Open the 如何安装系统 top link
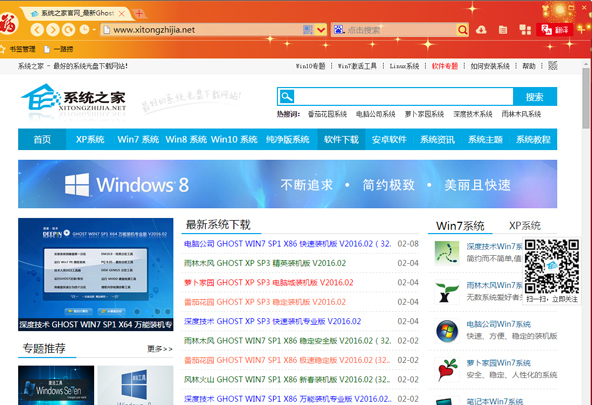This screenshot has height=405, width=592. tap(490, 66)
